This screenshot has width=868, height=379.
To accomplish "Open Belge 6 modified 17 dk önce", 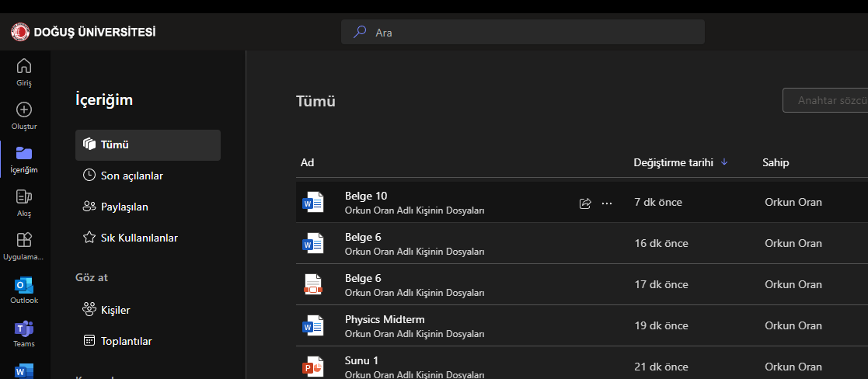I will pyautogui.click(x=363, y=278).
